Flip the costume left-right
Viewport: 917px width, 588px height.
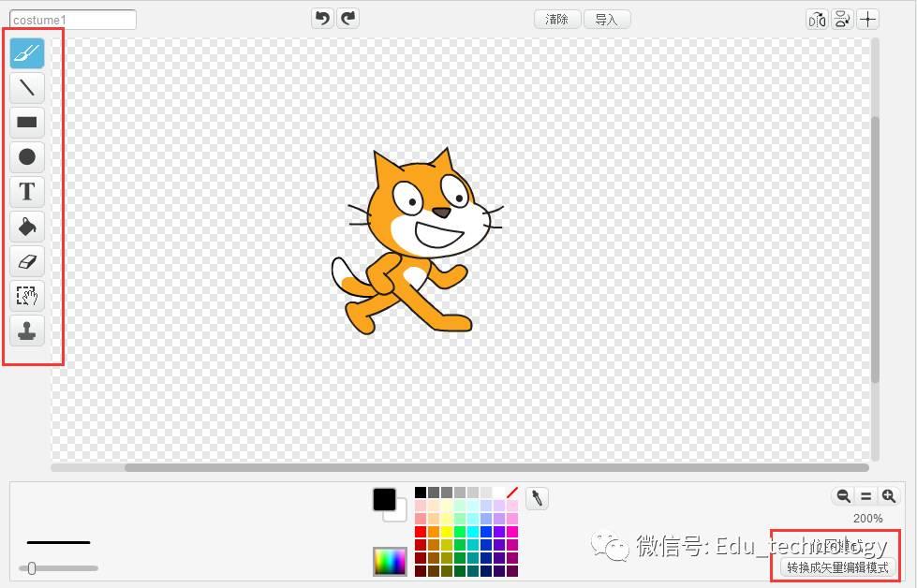[x=817, y=20]
